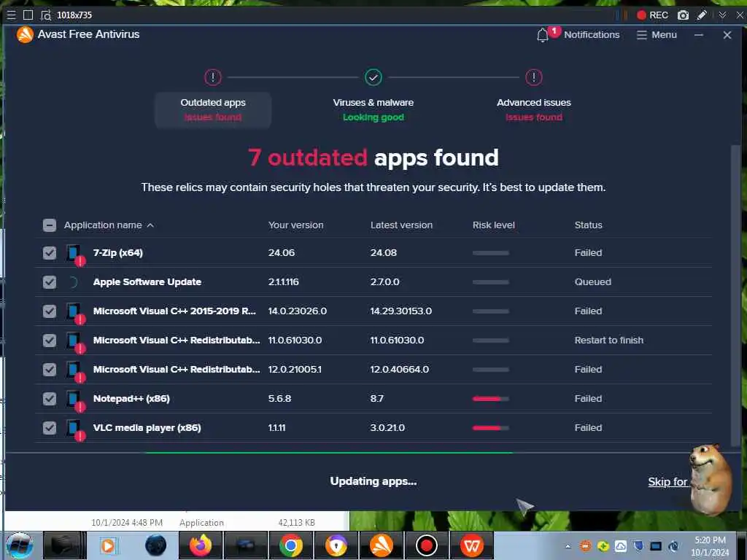The width and height of the screenshot is (747, 560).
Task: Click the Queued status for Apple Software Update
Action: (592, 282)
